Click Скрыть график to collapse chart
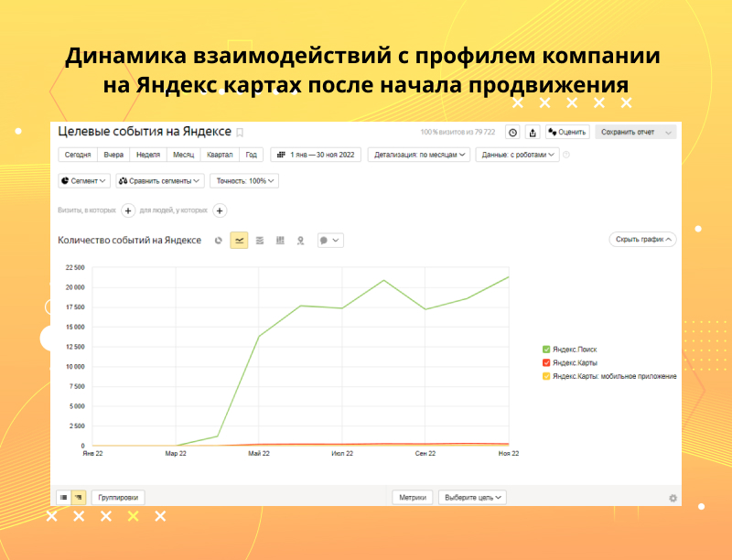The height and width of the screenshot is (560, 732). (643, 240)
